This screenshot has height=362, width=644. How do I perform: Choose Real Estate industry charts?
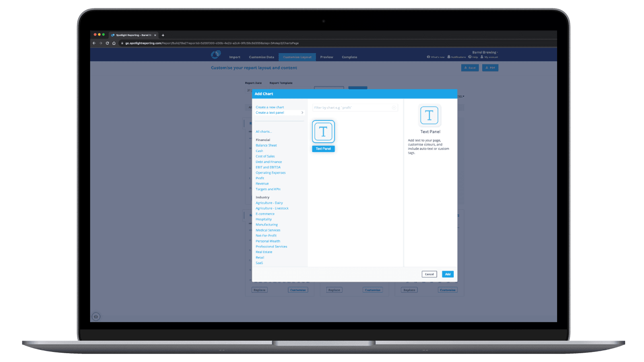click(264, 252)
